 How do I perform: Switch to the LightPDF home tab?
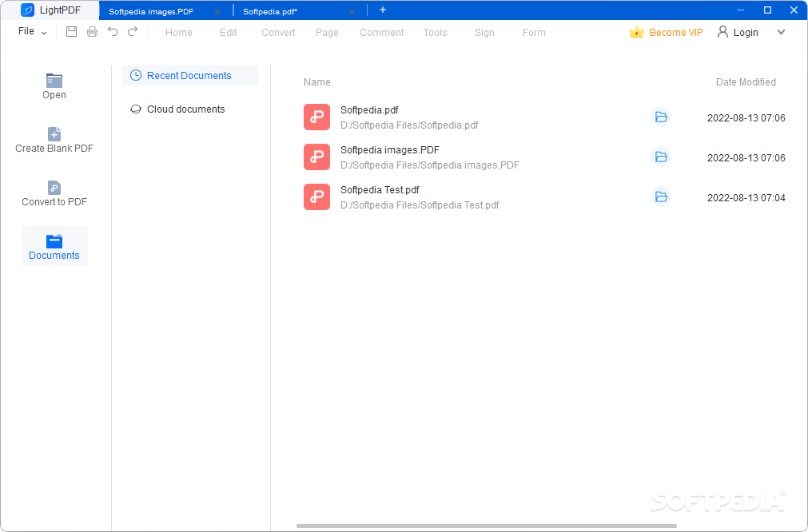pyautogui.click(x=50, y=10)
